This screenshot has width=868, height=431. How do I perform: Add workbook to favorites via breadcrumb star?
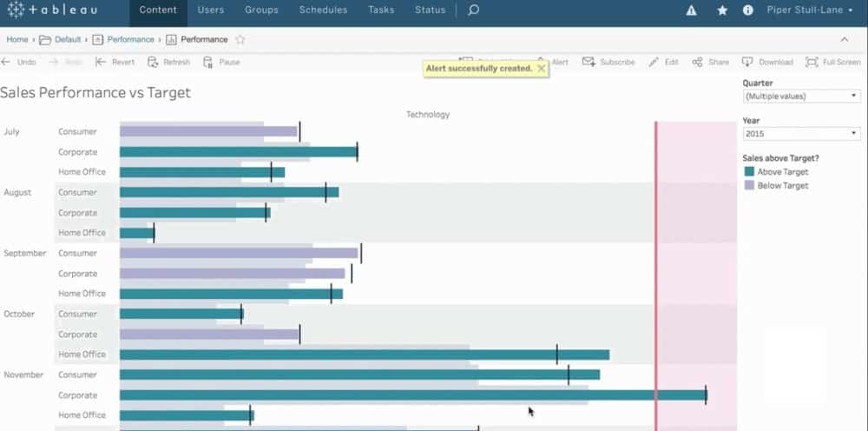coord(240,40)
